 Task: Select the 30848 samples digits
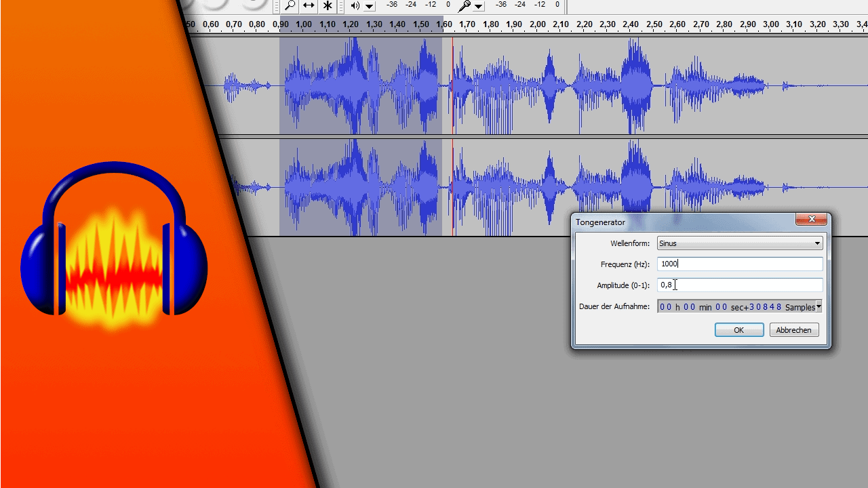click(x=766, y=307)
